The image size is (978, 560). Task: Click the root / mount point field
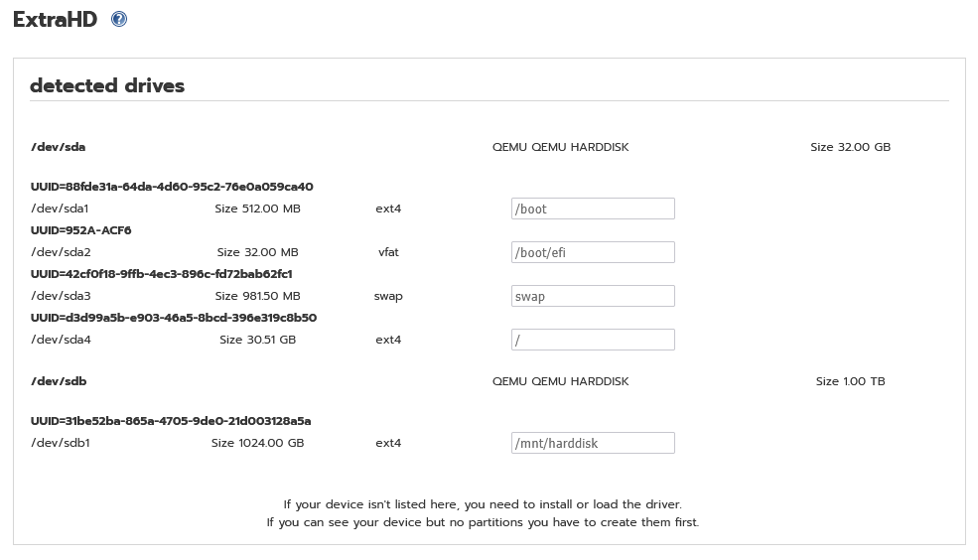[x=593, y=340]
